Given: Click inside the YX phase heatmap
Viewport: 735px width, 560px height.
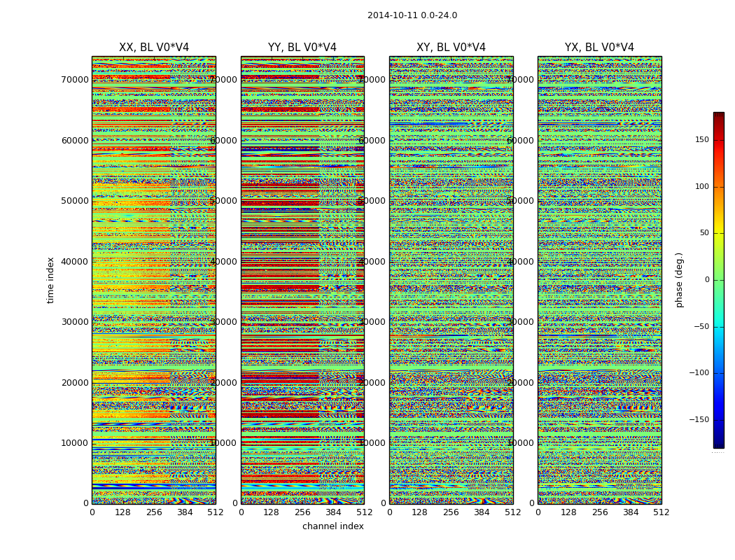Looking at the screenshot, I should coord(599,280).
